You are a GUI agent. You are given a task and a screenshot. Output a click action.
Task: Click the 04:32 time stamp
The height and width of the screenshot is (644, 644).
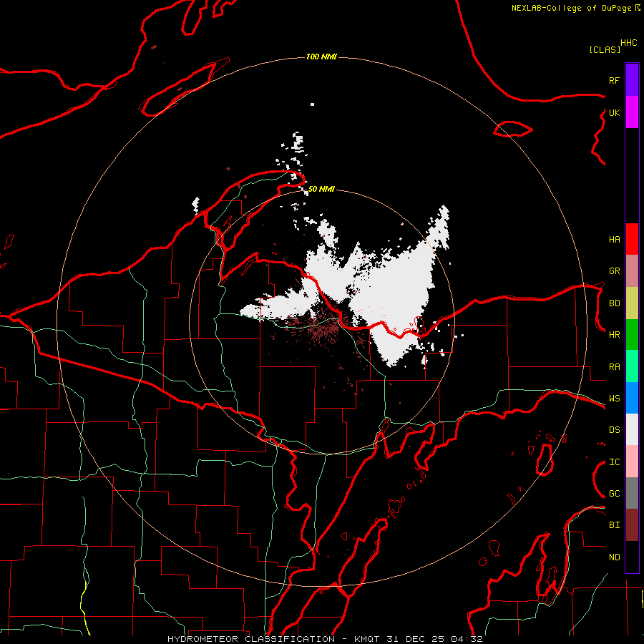pos(467,639)
